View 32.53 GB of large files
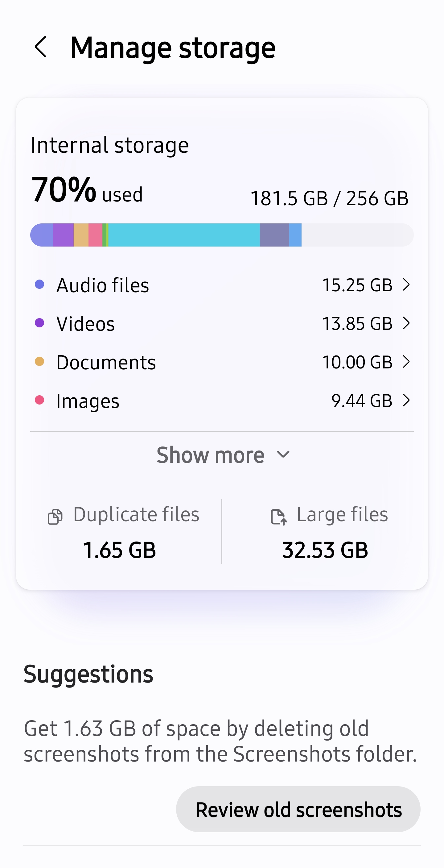Screen dimensions: 444x868 [x=325, y=550]
